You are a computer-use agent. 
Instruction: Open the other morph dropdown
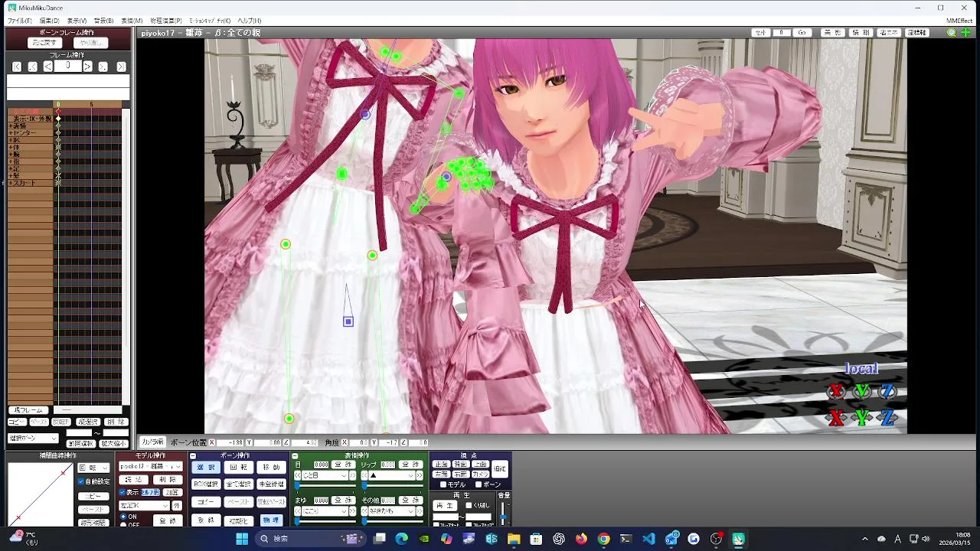tap(390, 510)
